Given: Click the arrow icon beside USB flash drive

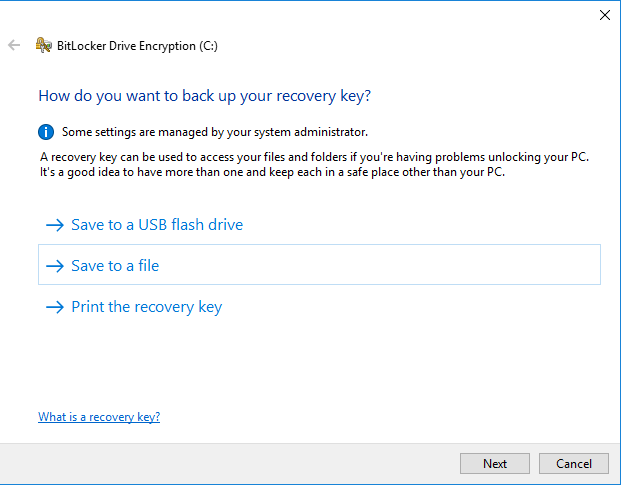Looking at the screenshot, I should point(55,225).
